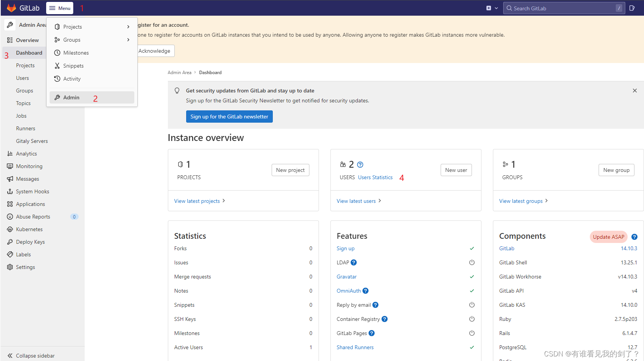644x361 pixels.
Task: Focus the Search GitLab field
Action: point(564,8)
